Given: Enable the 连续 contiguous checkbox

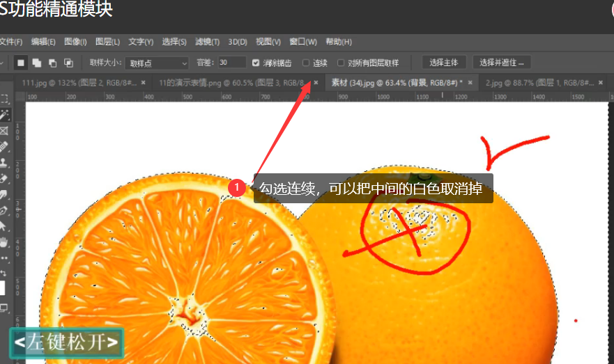Looking at the screenshot, I should (306, 63).
